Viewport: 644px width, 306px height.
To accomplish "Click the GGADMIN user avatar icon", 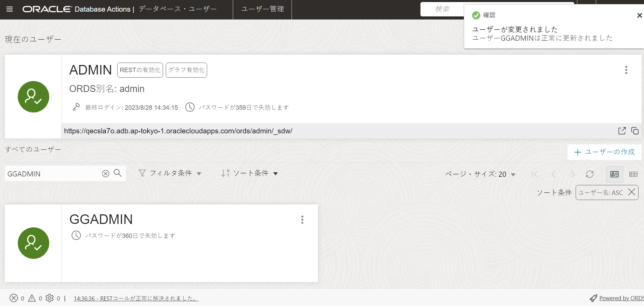I will point(33,243).
